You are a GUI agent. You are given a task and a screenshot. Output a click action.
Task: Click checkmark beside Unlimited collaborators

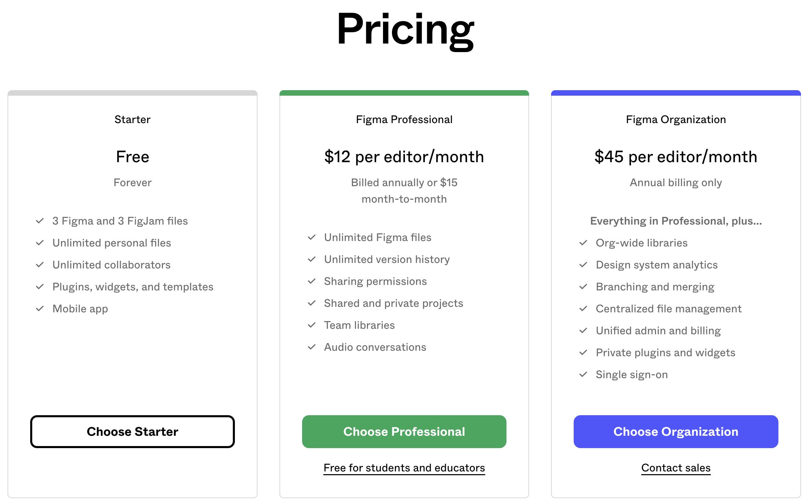pyautogui.click(x=40, y=265)
